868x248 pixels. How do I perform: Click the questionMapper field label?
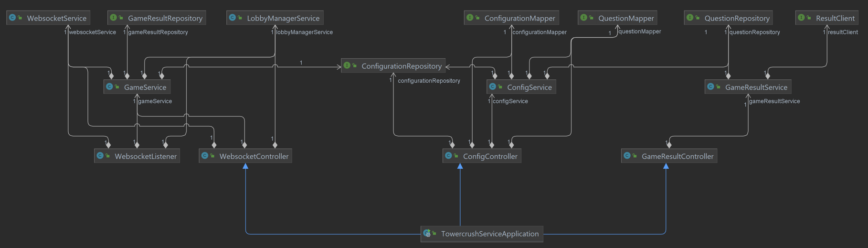point(640,32)
